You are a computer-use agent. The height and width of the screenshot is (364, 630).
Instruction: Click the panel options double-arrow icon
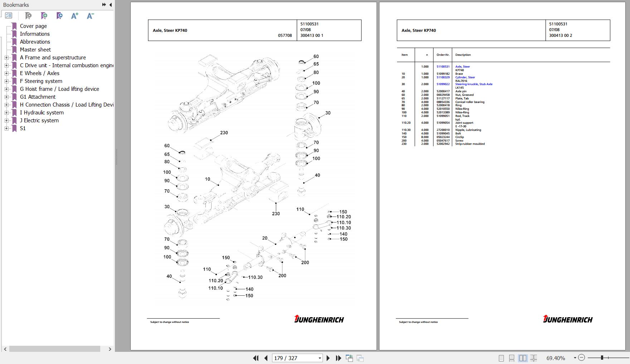104,5
